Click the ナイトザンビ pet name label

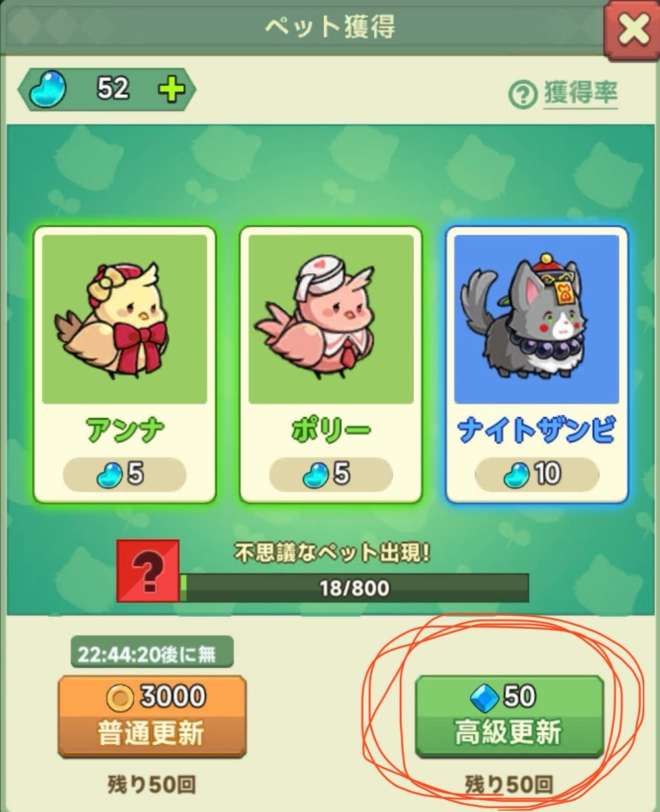point(537,431)
